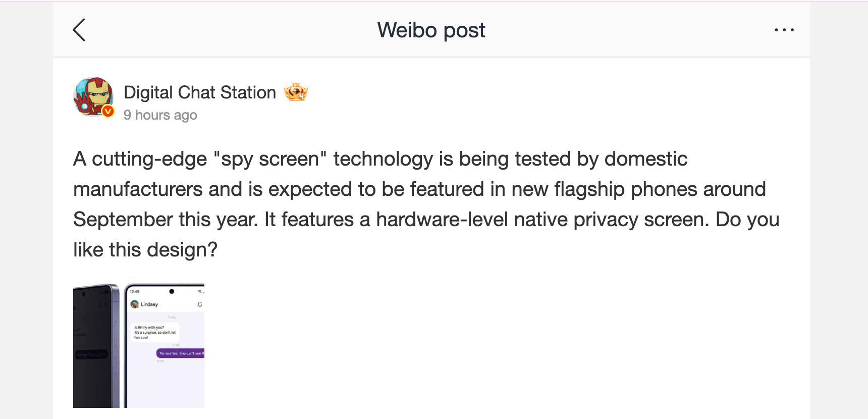Go back using the left chevron arrow
Viewport: 868px width, 419px height.
click(x=79, y=30)
